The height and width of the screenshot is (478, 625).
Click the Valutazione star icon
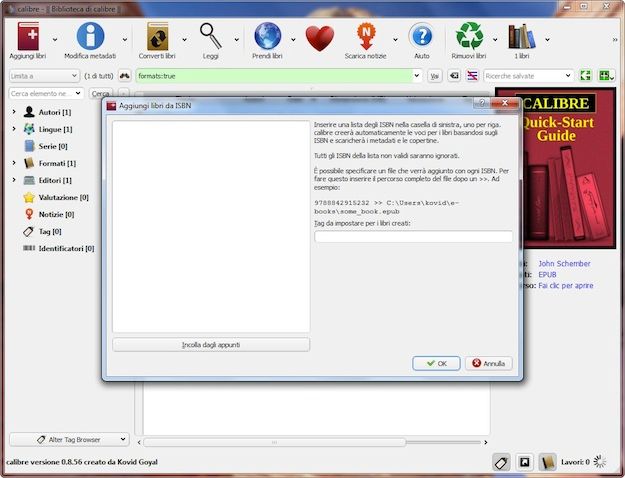(29, 197)
